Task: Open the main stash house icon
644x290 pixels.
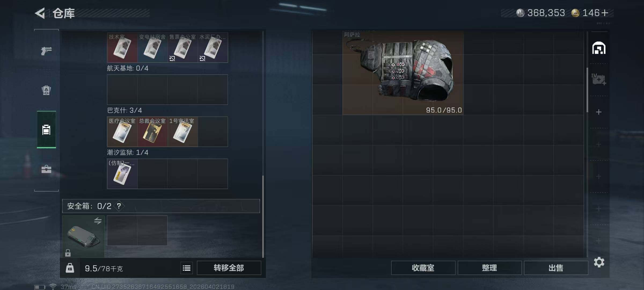Action: click(599, 48)
